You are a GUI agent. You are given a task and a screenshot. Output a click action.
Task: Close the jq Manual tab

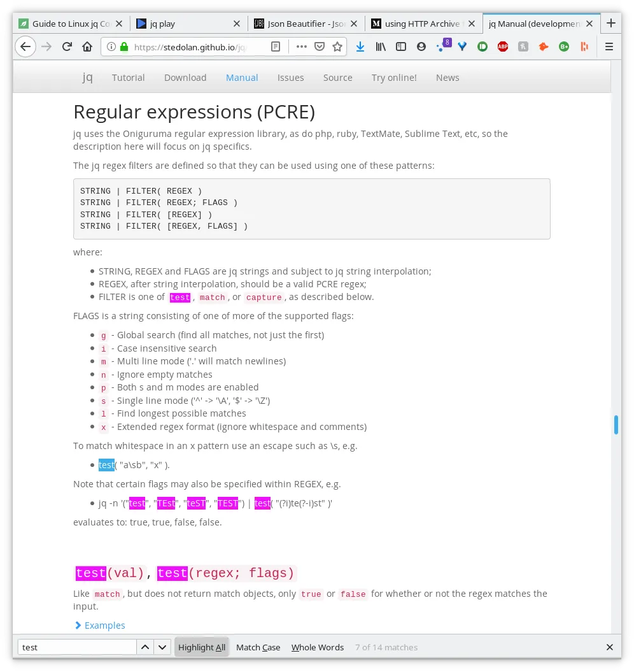589,24
